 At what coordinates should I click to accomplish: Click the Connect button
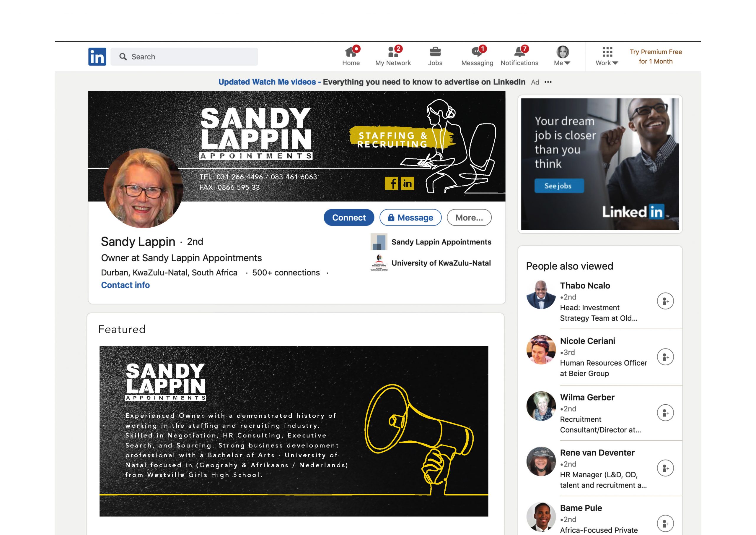pyautogui.click(x=349, y=218)
